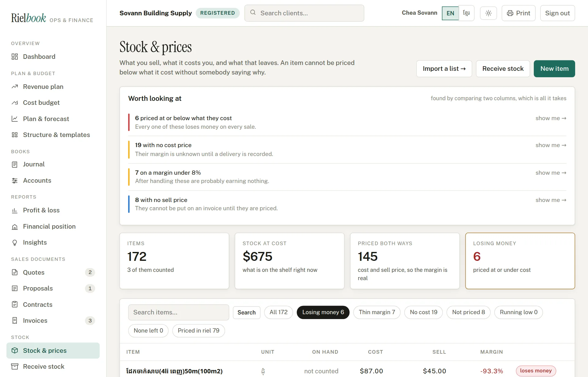
Task: Click the Stock & prices box icon
Action: (15, 351)
